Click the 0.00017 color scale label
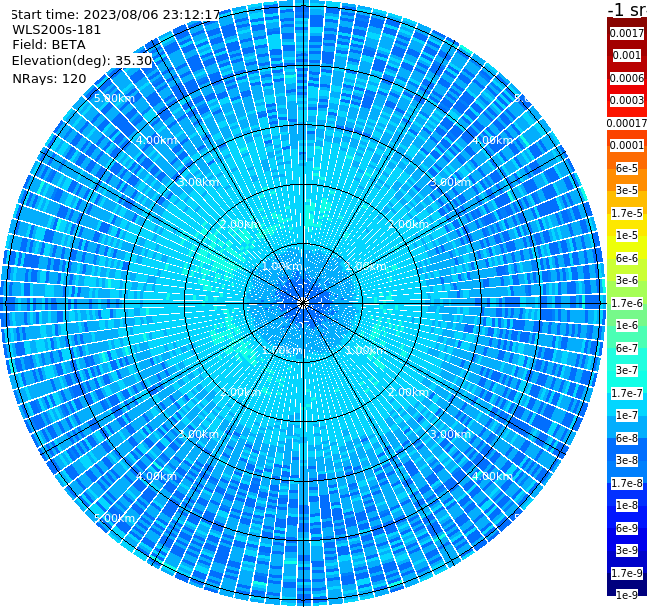 click(627, 123)
